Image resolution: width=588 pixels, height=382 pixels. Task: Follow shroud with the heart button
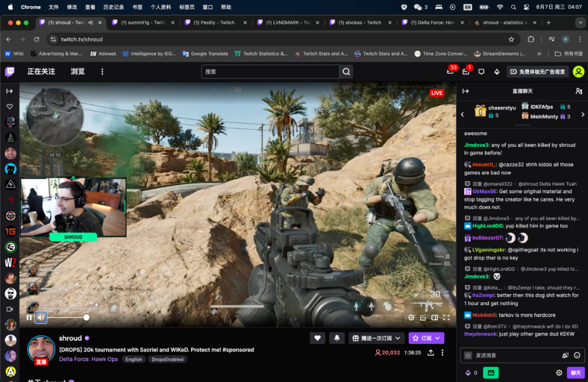coord(317,338)
